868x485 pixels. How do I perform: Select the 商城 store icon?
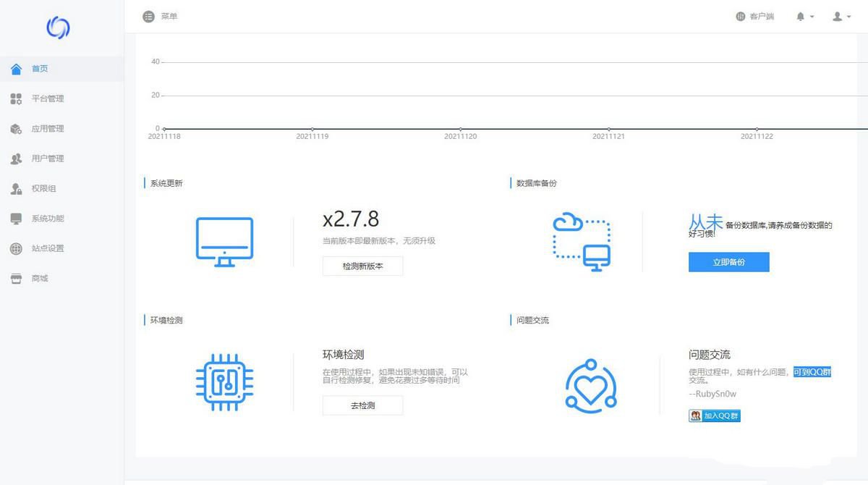coord(16,277)
